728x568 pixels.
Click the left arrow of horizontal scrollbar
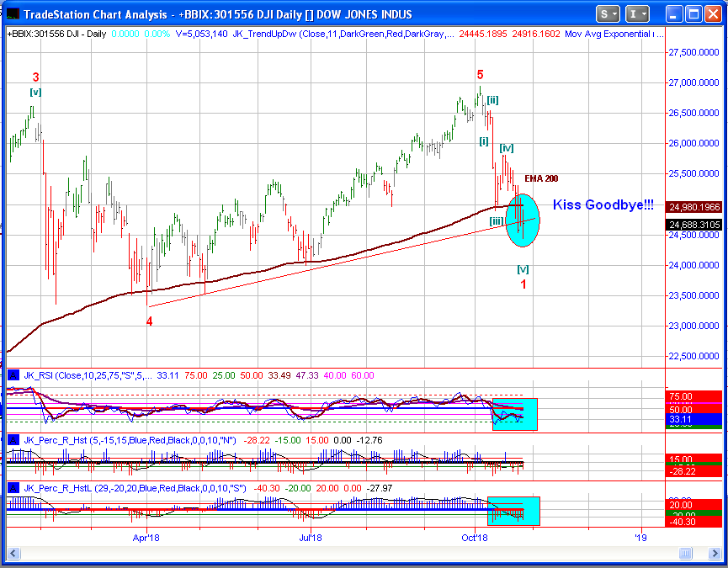pyautogui.click(x=13, y=553)
